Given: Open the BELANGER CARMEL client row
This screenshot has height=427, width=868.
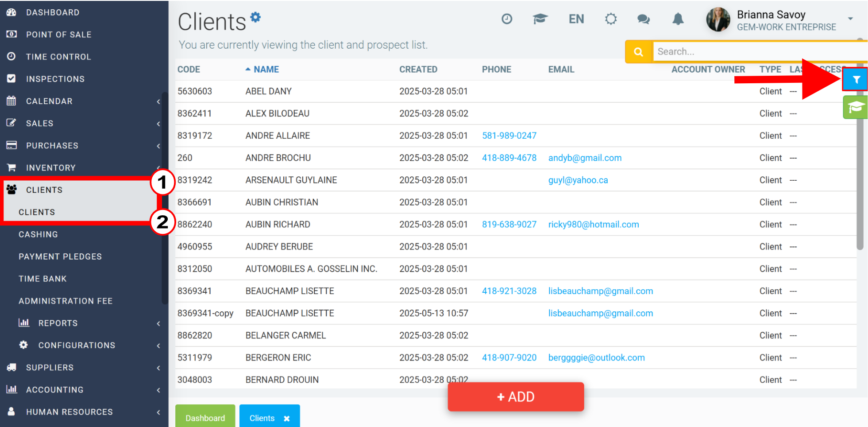Looking at the screenshot, I should [516, 335].
